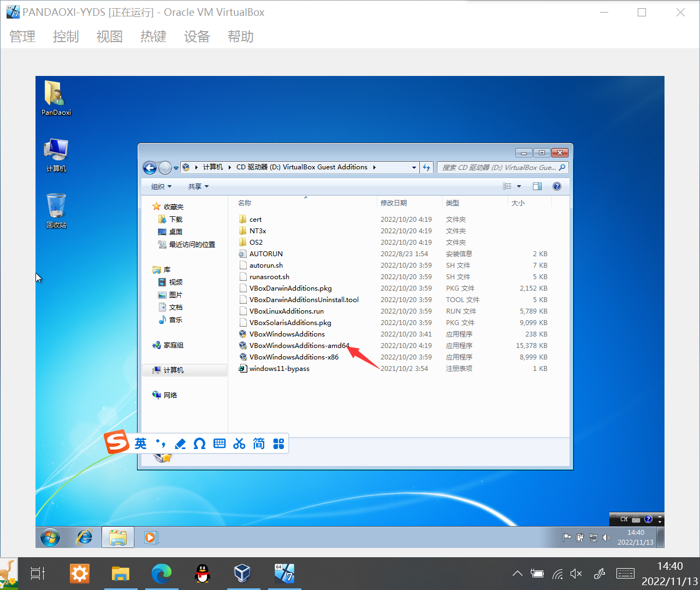Open Windows 7 Start orb
This screenshot has width=700, height=590.
pos(50,538)
